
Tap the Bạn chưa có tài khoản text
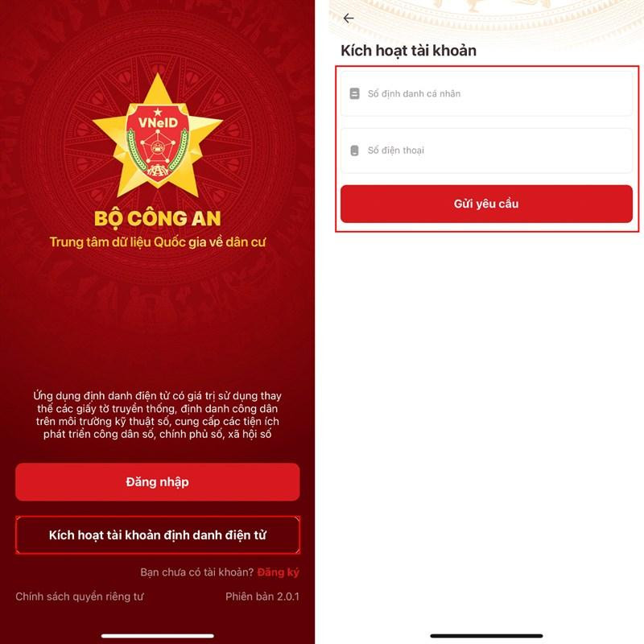[197, 572]
